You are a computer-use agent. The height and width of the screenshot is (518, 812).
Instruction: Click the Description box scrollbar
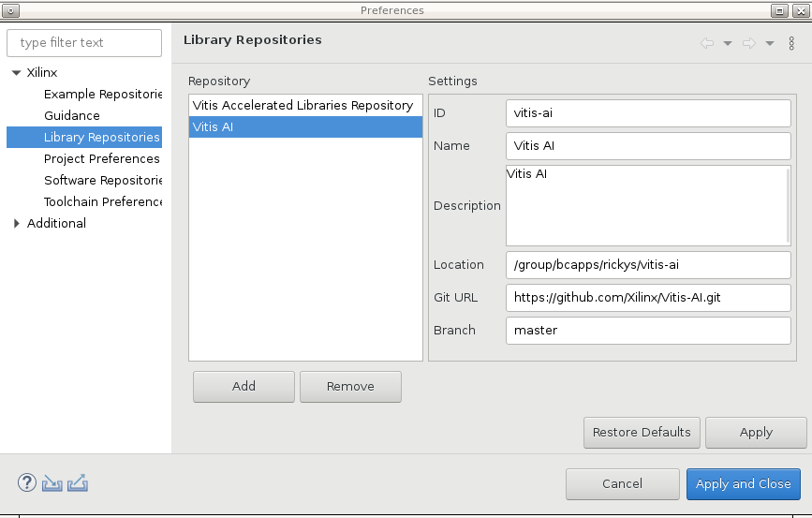pyautogui.click(x=790, y=205)
